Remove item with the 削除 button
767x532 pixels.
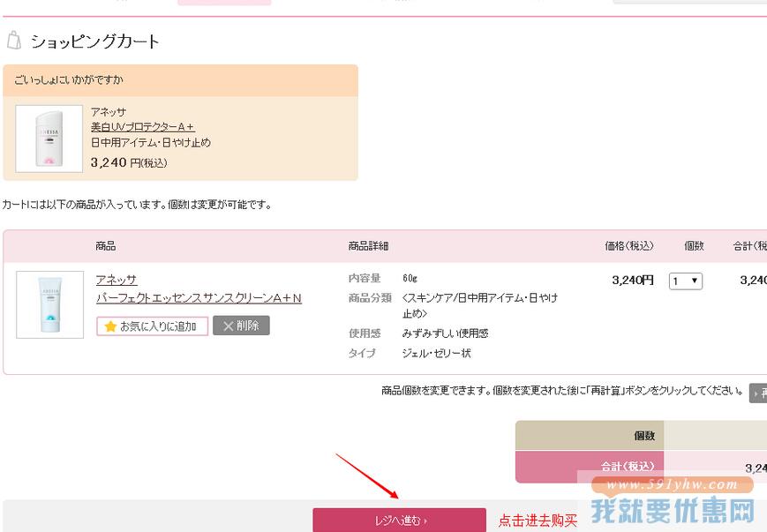(x=241, y=326)
